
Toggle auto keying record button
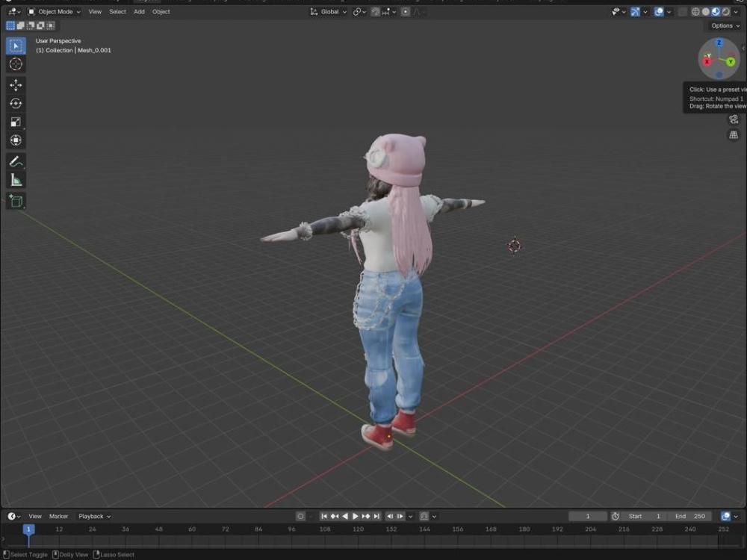point(300,516)
